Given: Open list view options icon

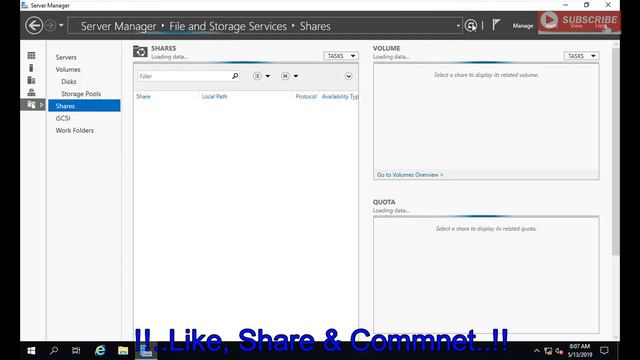Looking at the screenshot, I should tap(257, 76).
